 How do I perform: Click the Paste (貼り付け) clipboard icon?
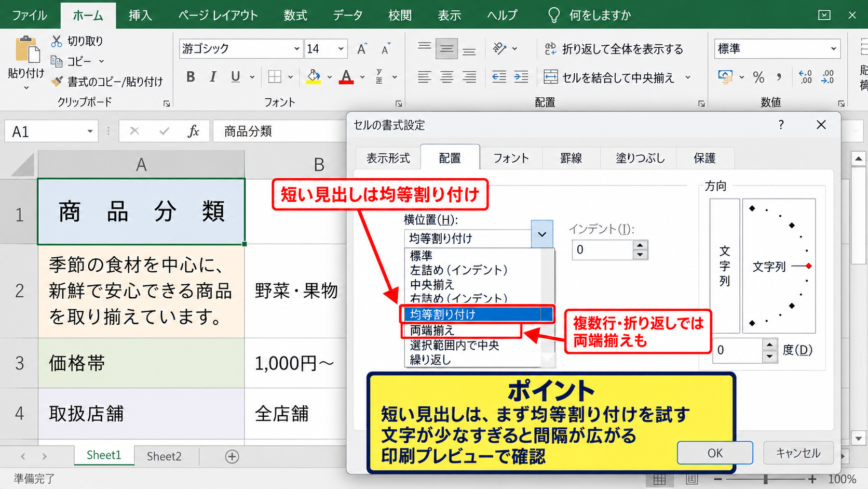pos(27,50)
